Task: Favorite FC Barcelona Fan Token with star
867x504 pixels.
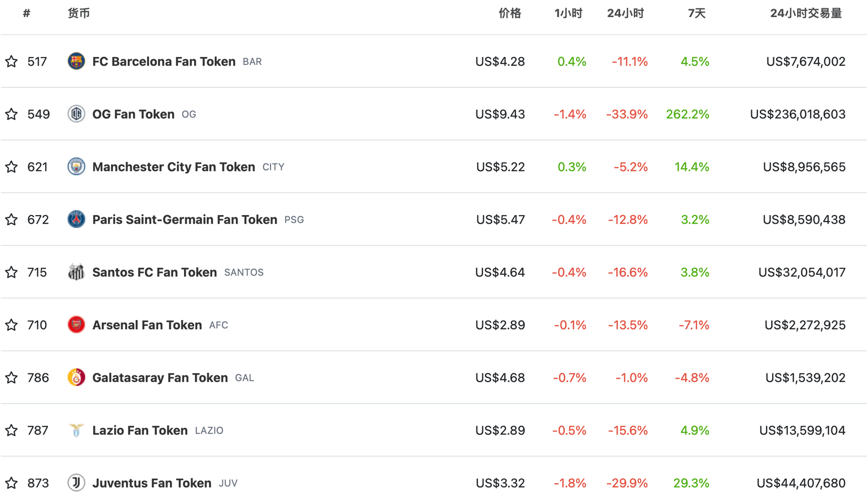Action: [11, 62]
